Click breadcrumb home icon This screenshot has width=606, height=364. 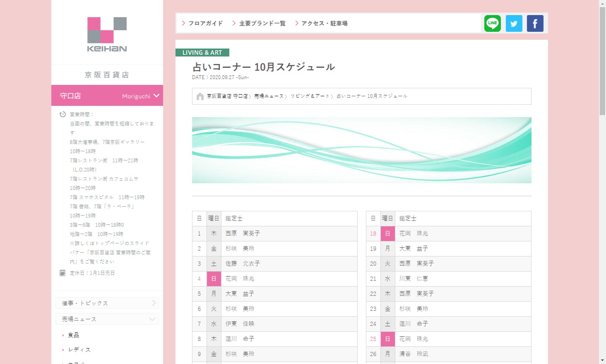click(200, 96)
